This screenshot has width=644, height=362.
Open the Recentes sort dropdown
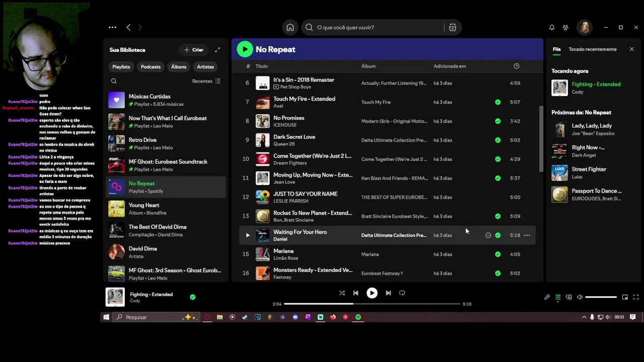206,81
